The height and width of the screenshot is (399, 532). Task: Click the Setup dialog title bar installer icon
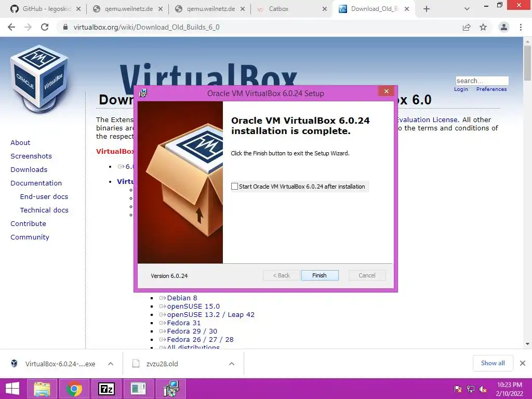(x=143, y=93)
